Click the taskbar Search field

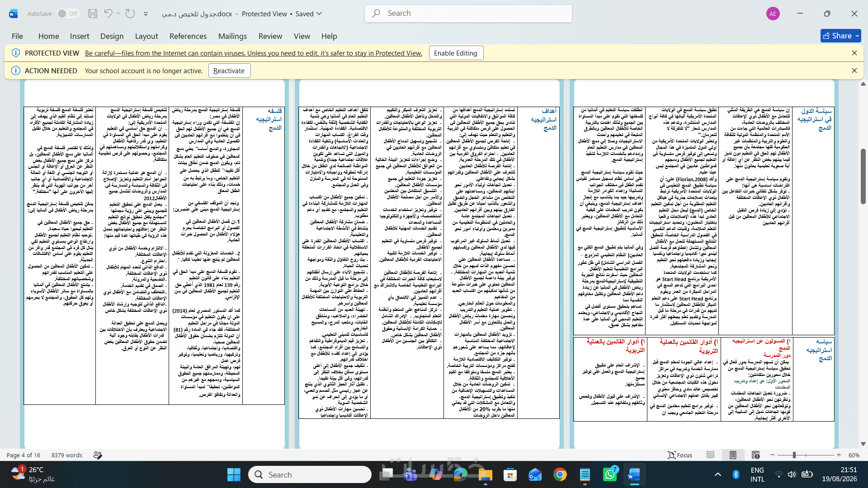coord(310,475)
